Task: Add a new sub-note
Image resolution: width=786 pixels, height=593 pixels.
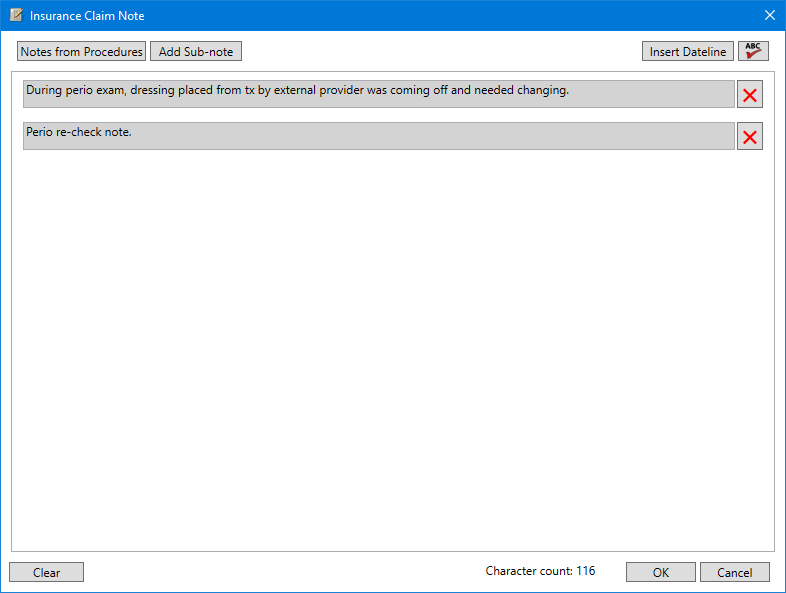Action: point(196,51)
